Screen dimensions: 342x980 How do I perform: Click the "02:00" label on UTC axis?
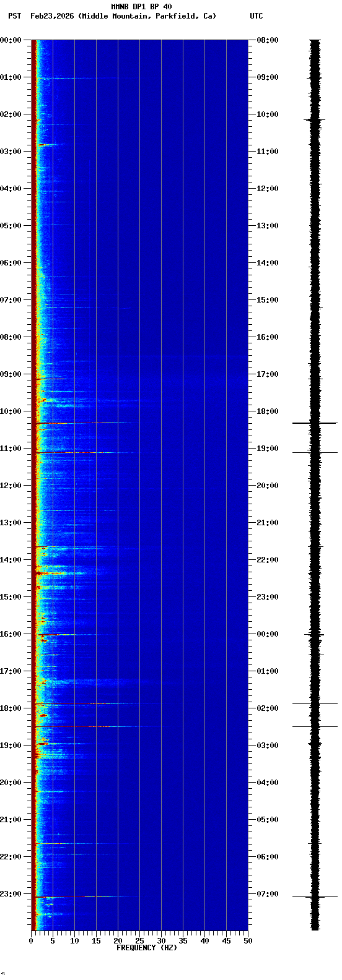268,708
